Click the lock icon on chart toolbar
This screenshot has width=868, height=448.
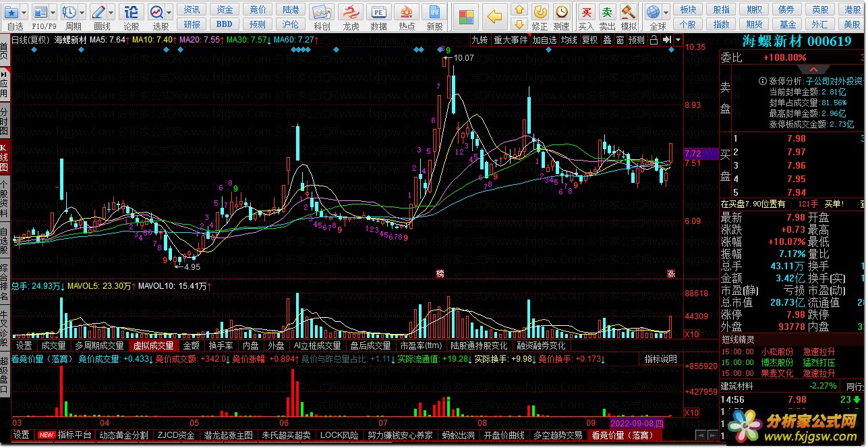tap(654, 40)
